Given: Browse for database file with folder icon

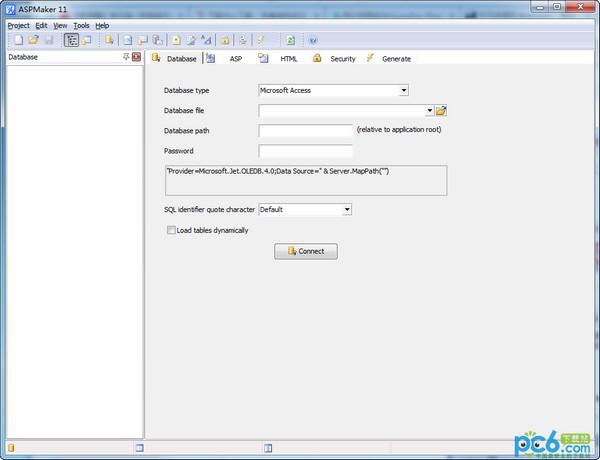Looking at the screenshot, I should point(441,111).
